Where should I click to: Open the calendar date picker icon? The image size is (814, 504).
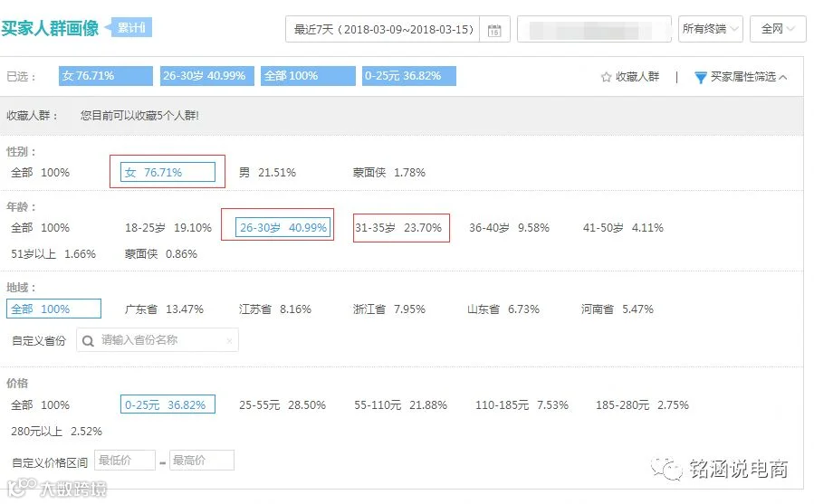point(494,30)
